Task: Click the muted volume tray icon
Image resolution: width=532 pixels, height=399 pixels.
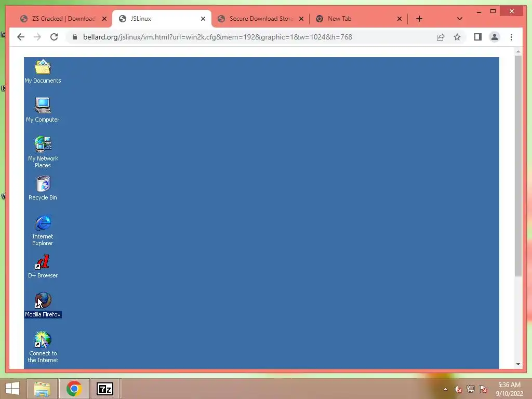Action: 458,389
